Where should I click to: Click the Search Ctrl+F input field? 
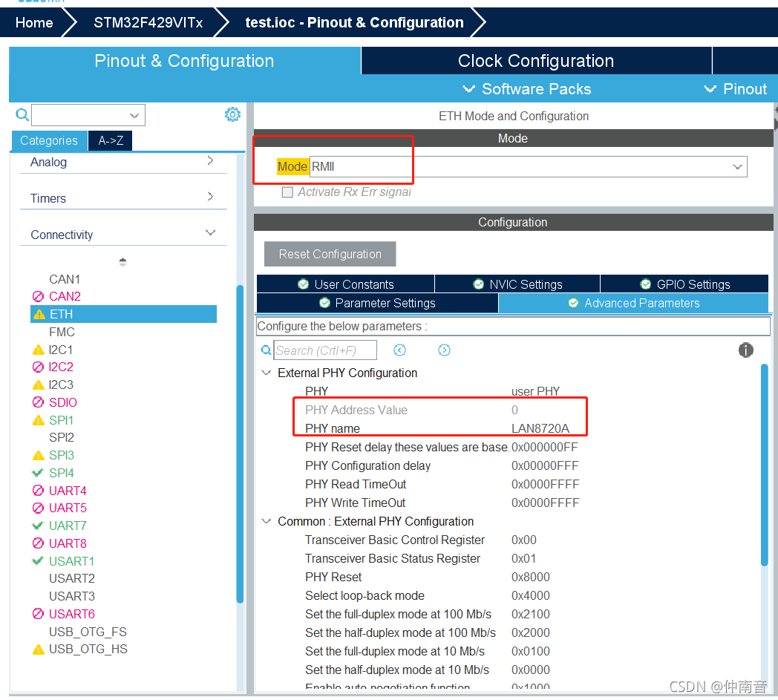pos(324,350)
